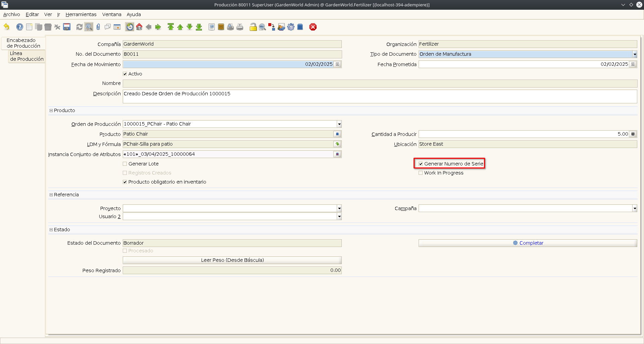Jump to the last record icon
Screen dimensions: 644x344
199,27
